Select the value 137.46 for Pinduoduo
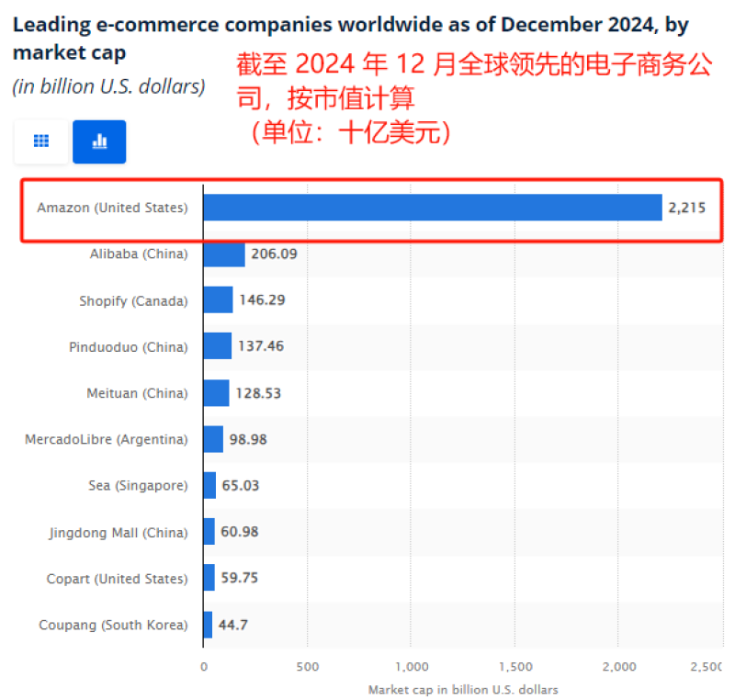This screenshot has width=735, height=700. [x=261, y=346]
